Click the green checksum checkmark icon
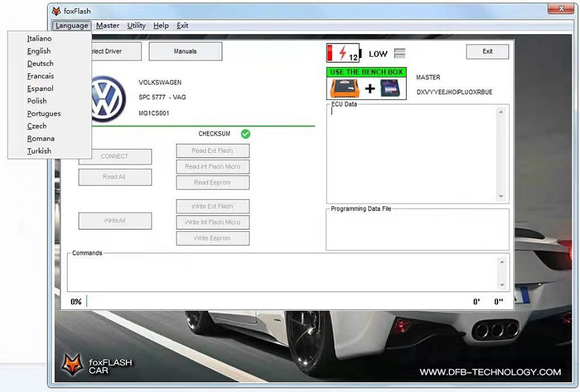Viewport: 580px width, 392px height. tap(245, 134)
